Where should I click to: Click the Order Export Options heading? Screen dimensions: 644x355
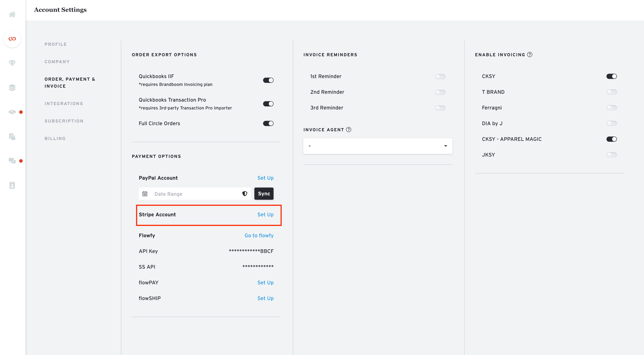coord(164,55)
